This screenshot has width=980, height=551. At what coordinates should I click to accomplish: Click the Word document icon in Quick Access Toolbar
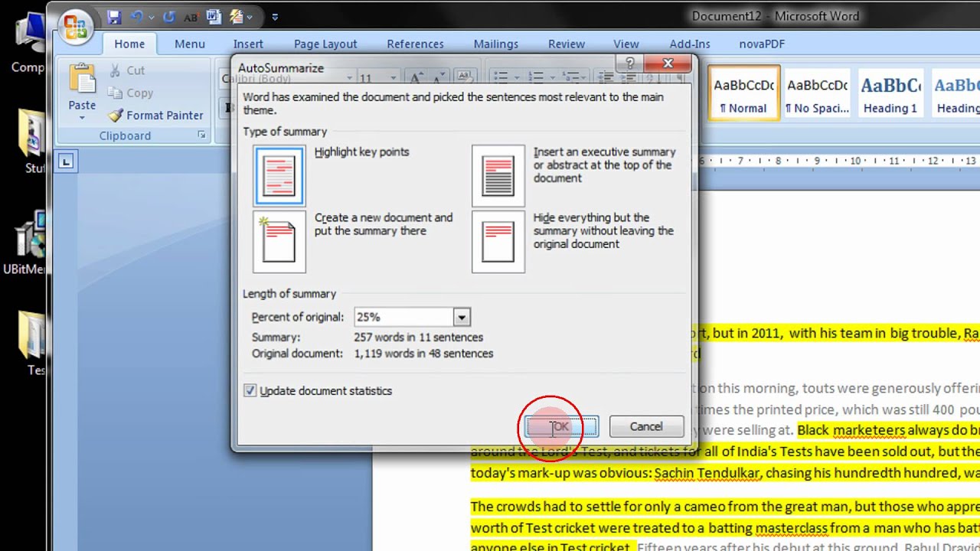click(x=214, y=16)
